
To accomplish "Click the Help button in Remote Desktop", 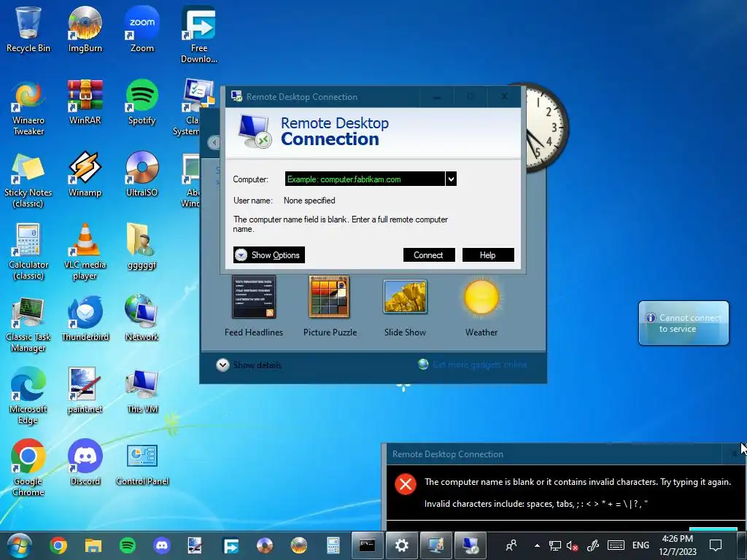I will (488, 254).
